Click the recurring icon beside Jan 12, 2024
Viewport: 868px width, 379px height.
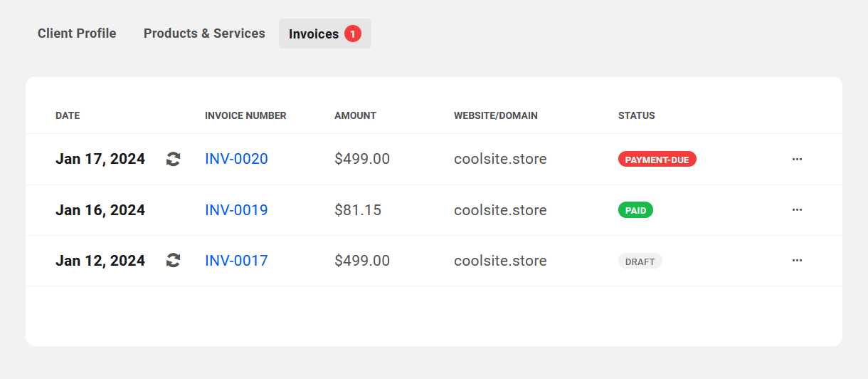pos(173,261)
